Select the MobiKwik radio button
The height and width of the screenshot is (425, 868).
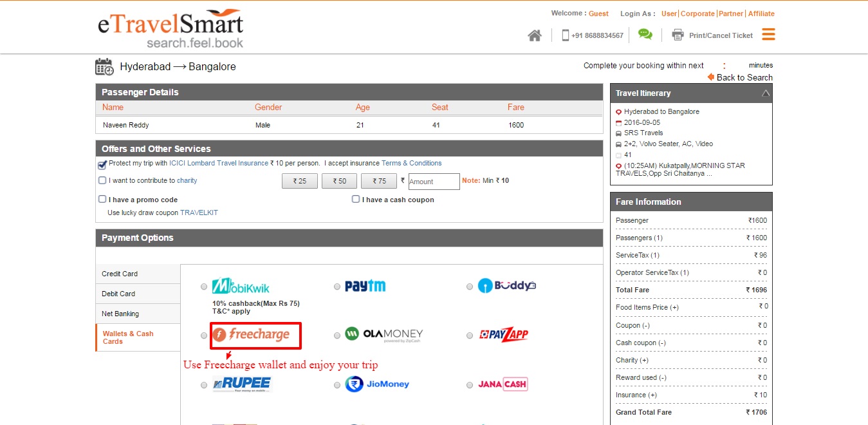point(204,287)
